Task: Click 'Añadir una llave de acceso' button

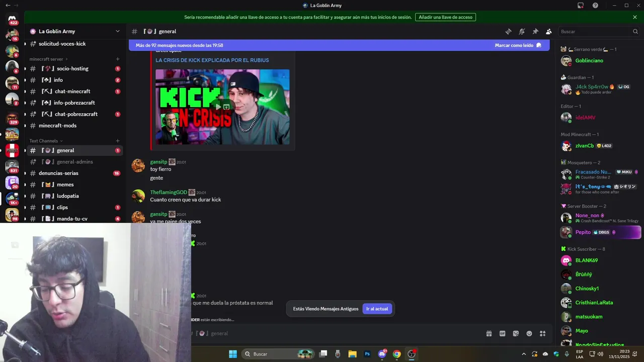Action: pos(445,17)
